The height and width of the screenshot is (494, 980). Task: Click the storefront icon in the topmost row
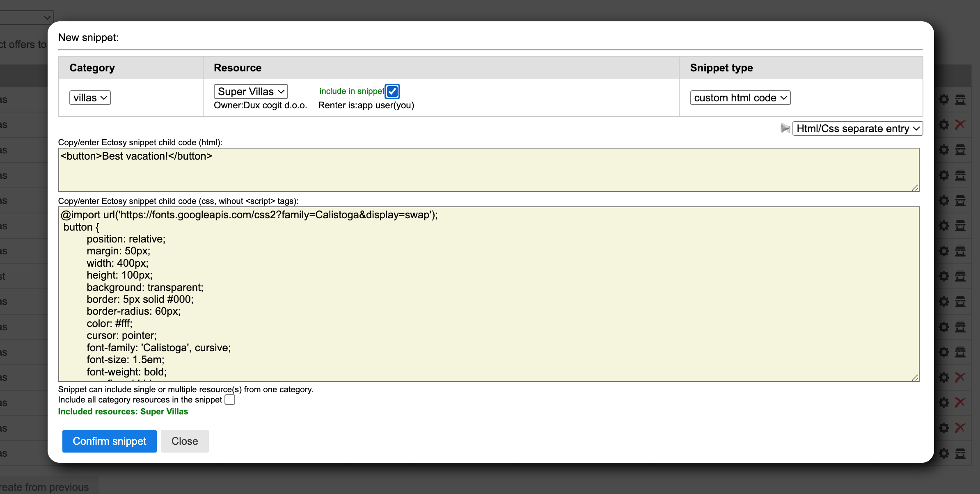pyautogui.click(x=960, y=99)
